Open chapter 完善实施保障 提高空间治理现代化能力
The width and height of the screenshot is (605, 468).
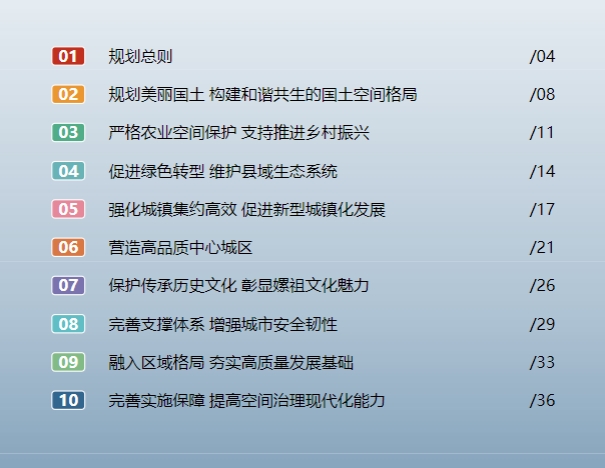tap(247, 400)
